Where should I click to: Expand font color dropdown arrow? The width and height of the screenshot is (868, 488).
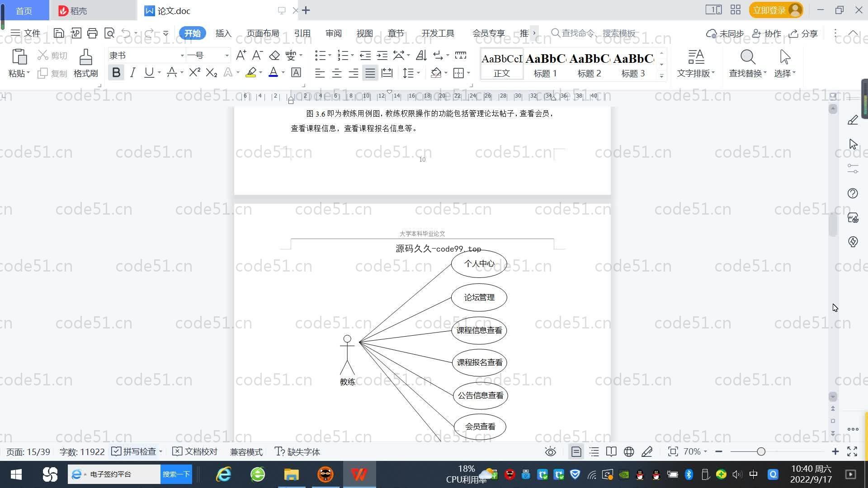click(x=283, y=73)
